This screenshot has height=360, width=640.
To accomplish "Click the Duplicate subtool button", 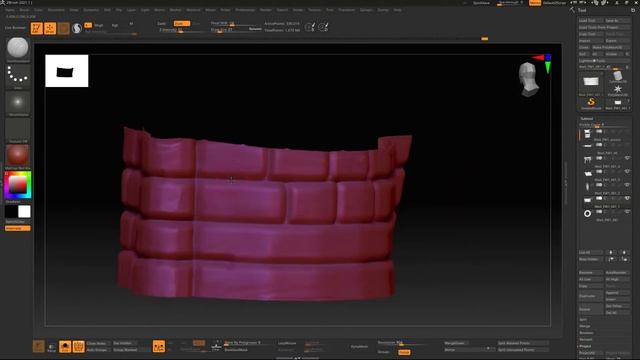I will [590, 296].
